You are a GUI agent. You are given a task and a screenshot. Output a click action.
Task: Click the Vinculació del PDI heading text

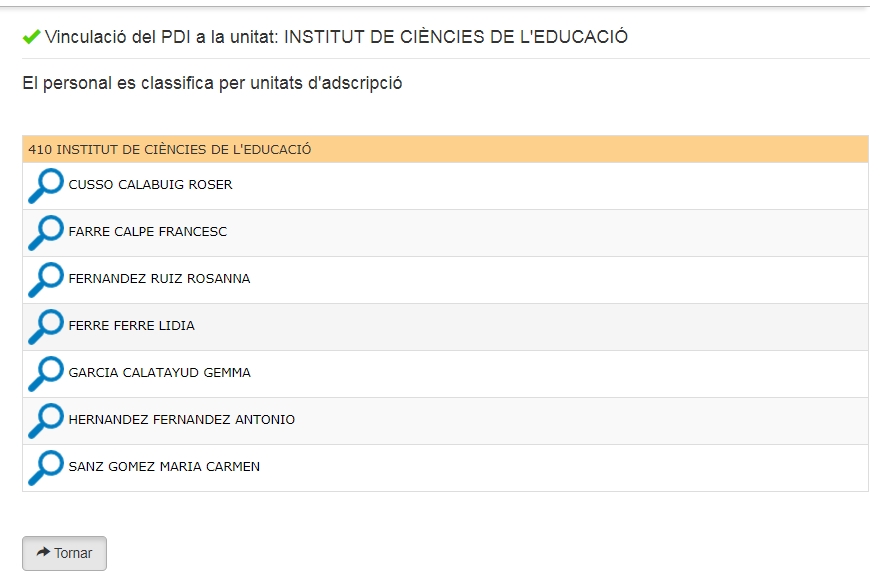click(x=336, y=37)
